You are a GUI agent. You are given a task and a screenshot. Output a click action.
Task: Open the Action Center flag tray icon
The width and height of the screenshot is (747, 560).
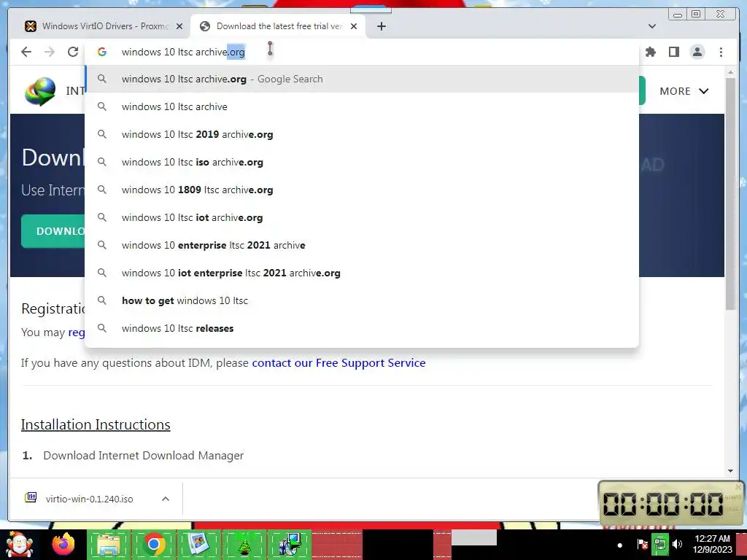[x=642, y=544]
